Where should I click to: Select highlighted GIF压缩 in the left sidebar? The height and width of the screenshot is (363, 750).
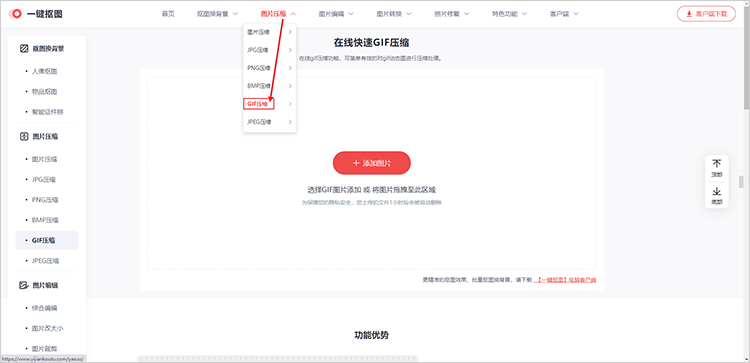click(x=47, y=241)
